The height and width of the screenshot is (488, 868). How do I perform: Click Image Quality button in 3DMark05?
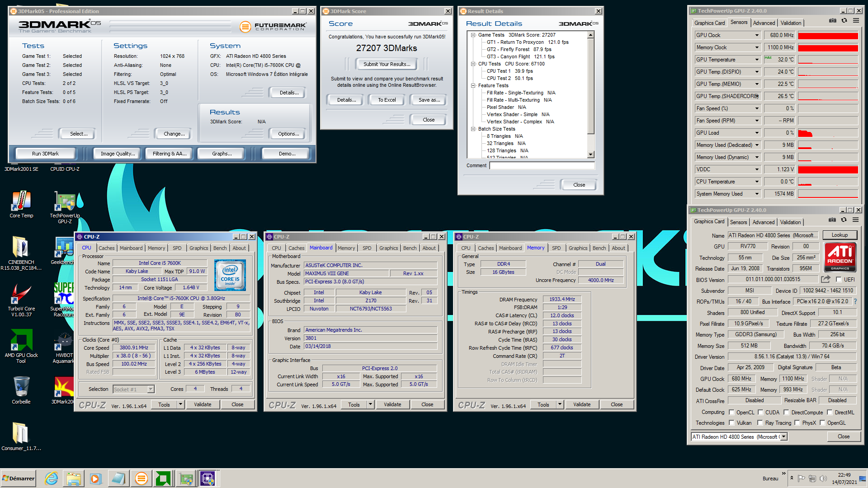pos(118,154)
